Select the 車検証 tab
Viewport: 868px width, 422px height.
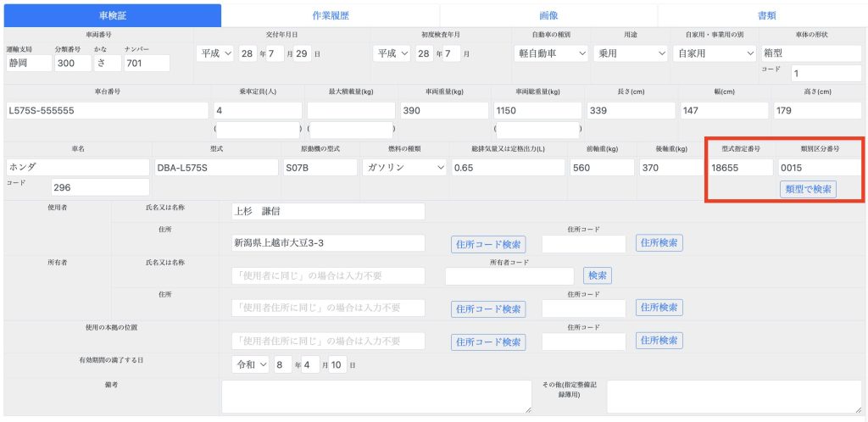112,15
